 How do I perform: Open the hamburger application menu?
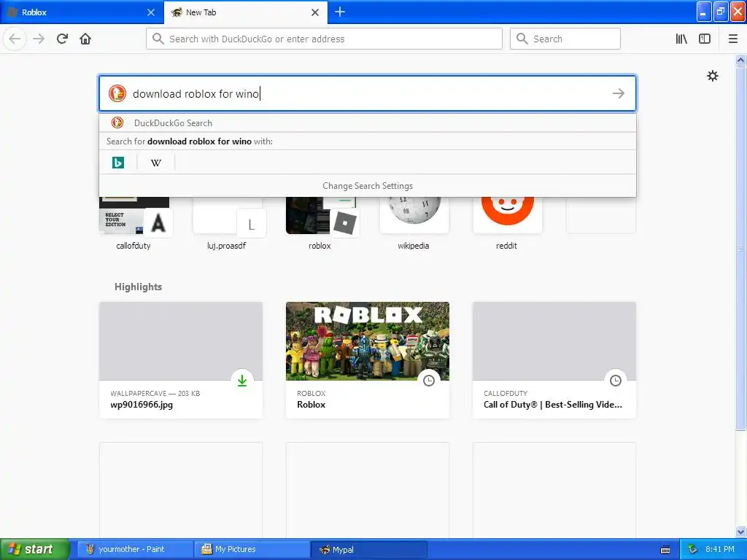(733, 39)
